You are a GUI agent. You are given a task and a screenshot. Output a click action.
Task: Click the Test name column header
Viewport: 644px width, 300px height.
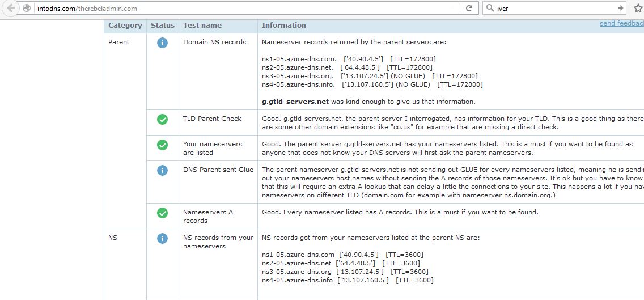point(201,26)
